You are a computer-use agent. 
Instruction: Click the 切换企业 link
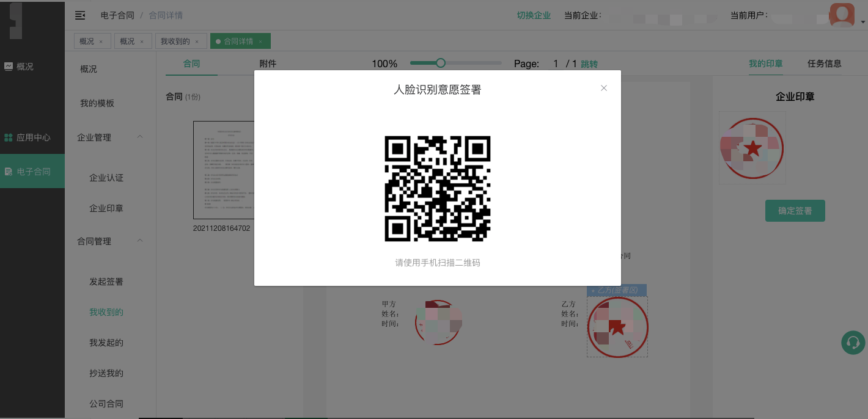[534, 15]
